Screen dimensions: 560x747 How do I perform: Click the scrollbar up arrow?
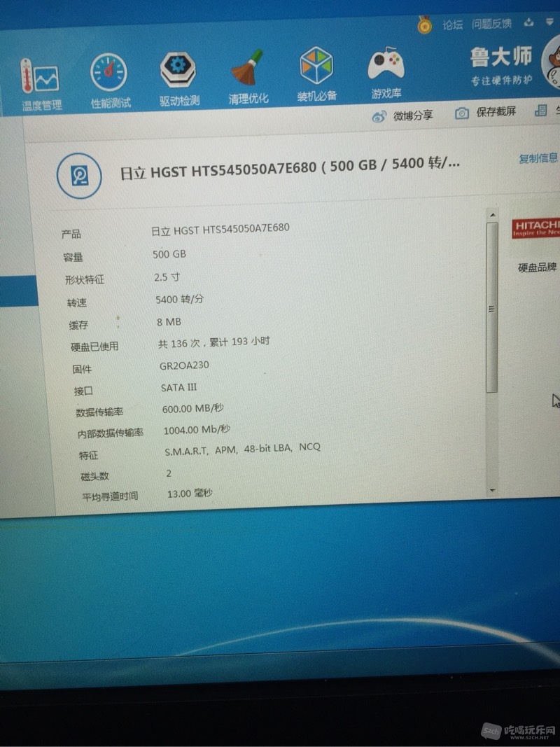(492, 216)
